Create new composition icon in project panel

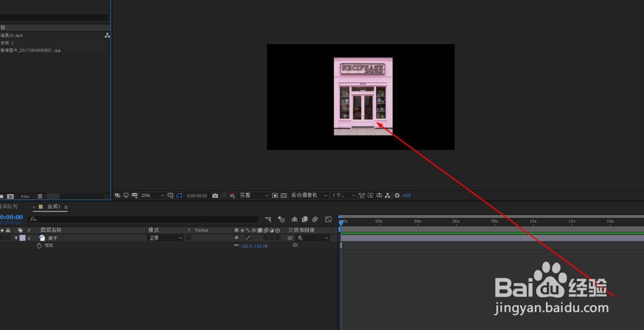[10, 196]
